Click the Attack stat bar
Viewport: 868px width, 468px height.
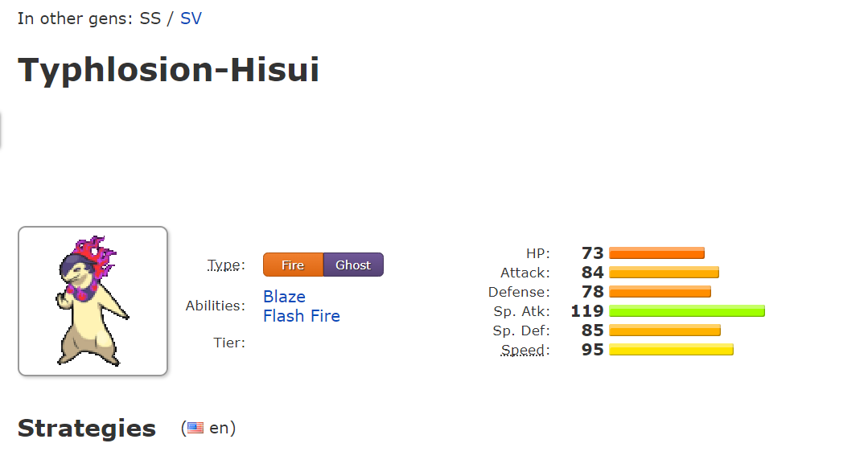664,273
